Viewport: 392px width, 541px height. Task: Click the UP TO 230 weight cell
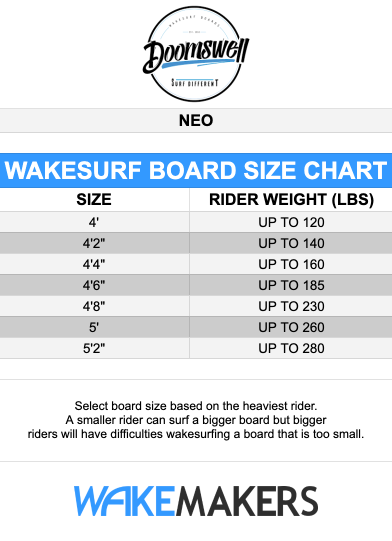[291, 306]
